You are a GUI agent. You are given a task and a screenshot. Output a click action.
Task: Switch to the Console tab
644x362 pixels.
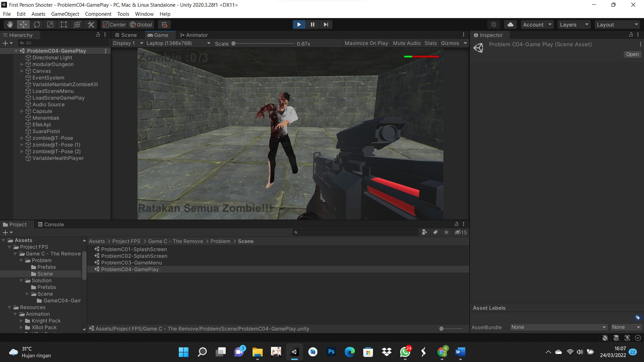[51, 224]
